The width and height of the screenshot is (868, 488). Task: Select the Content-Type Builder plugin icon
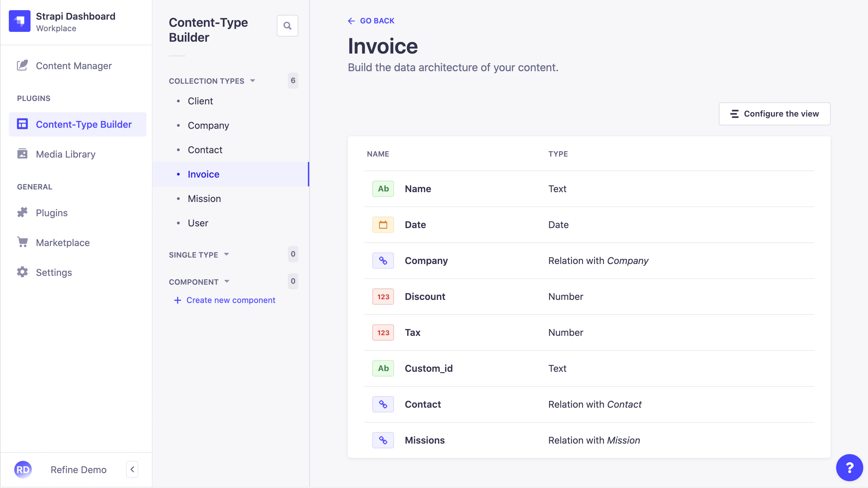[22, 124]
